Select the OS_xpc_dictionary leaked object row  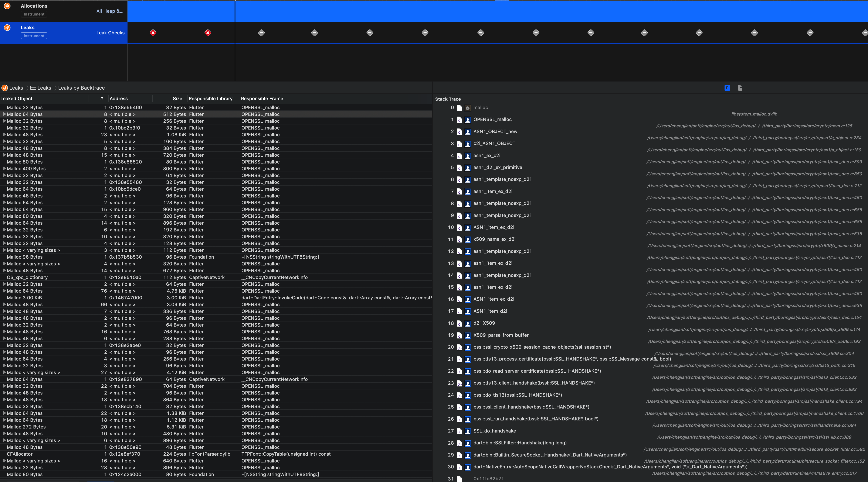point(216,277)
